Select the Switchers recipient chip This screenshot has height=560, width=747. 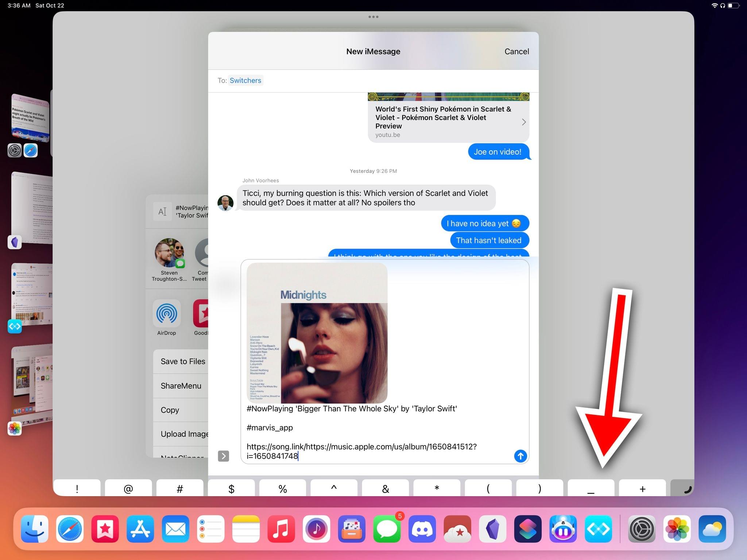[x=245, y=80]
